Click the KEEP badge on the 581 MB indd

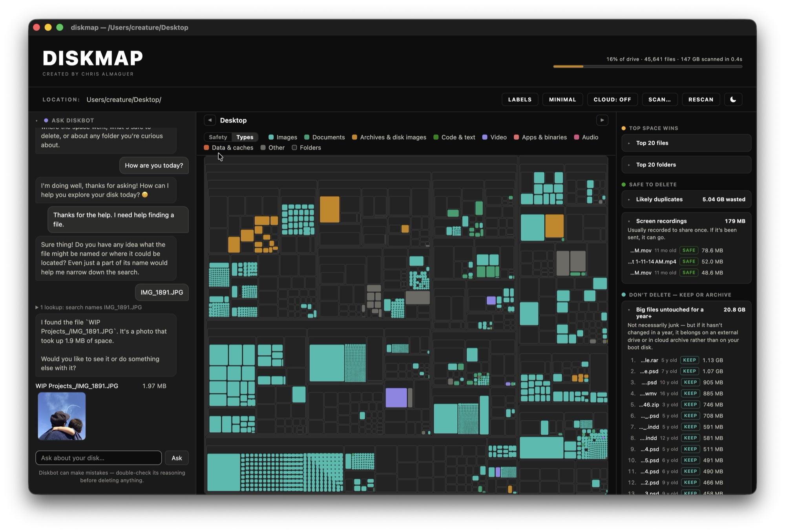690,438
